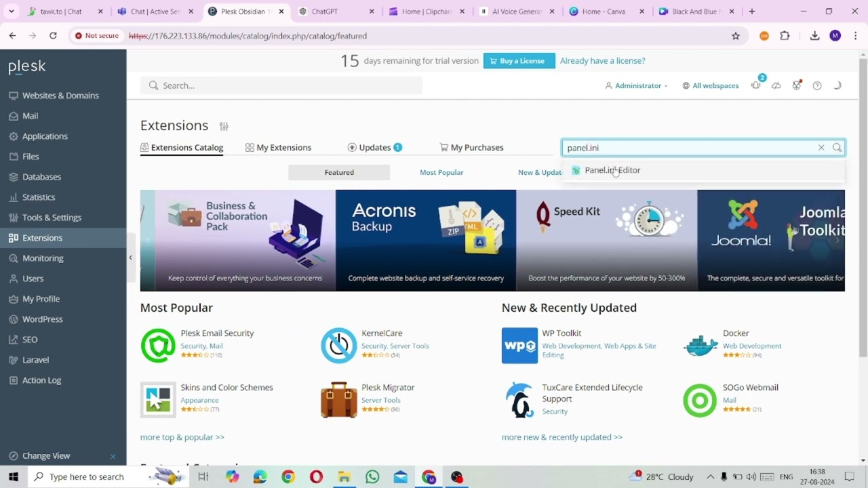Click more new & recently updated link

pos(561,437)
